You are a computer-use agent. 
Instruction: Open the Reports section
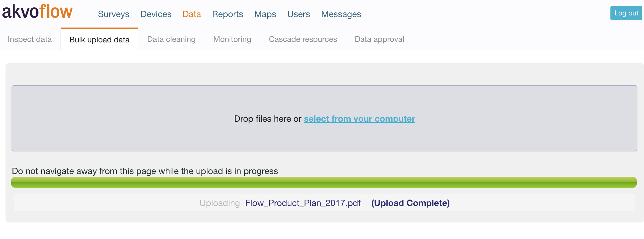pos(228,14)
